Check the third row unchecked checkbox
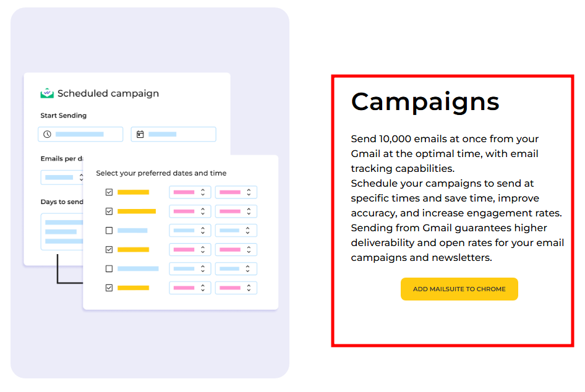The image size is (585, 392). (109, 231)
